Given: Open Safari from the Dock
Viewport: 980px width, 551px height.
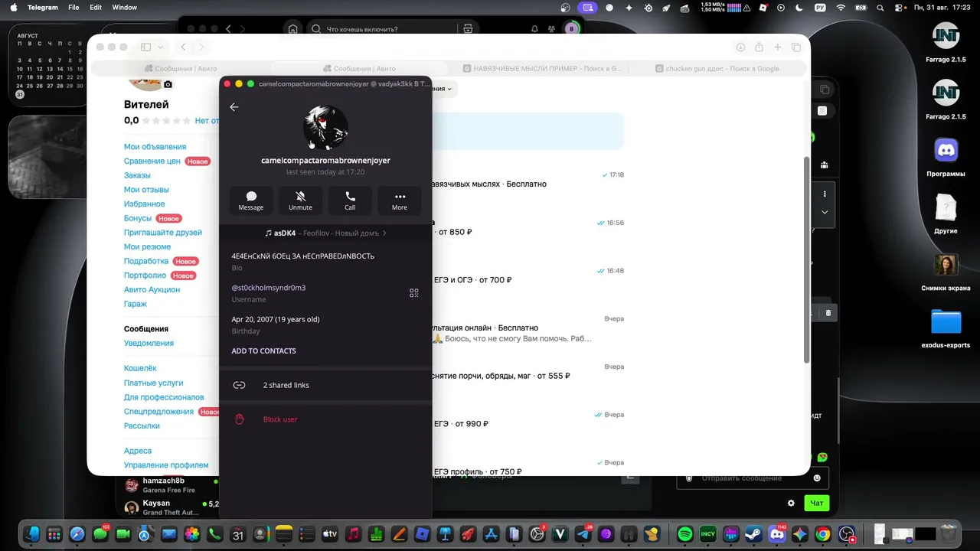Looking at the screenshot, I should pyautogui.click(x=77, y=534).
